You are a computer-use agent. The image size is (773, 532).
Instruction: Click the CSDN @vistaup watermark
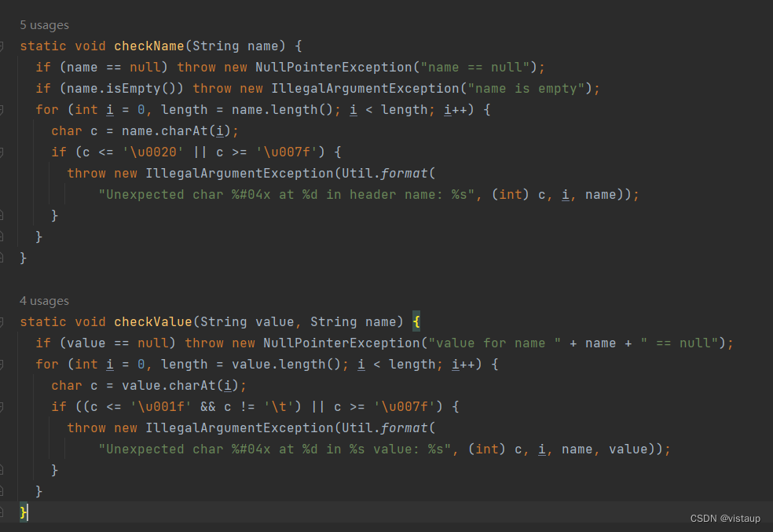[724, 518]
